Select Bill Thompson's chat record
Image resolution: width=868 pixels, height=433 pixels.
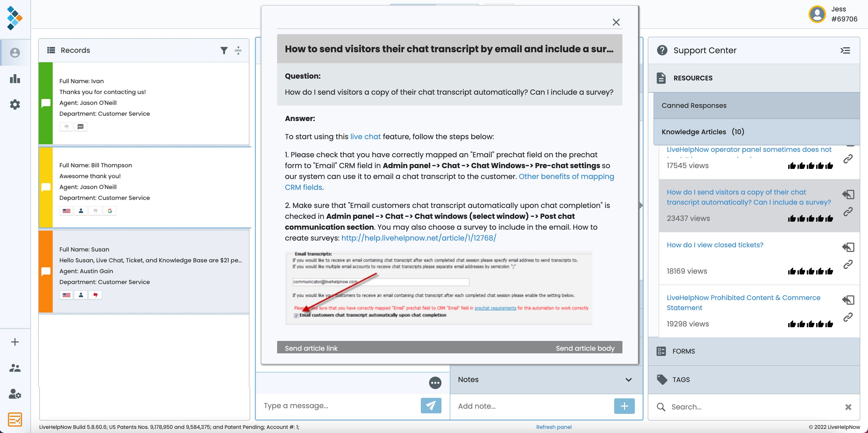(x=144, y=188)
